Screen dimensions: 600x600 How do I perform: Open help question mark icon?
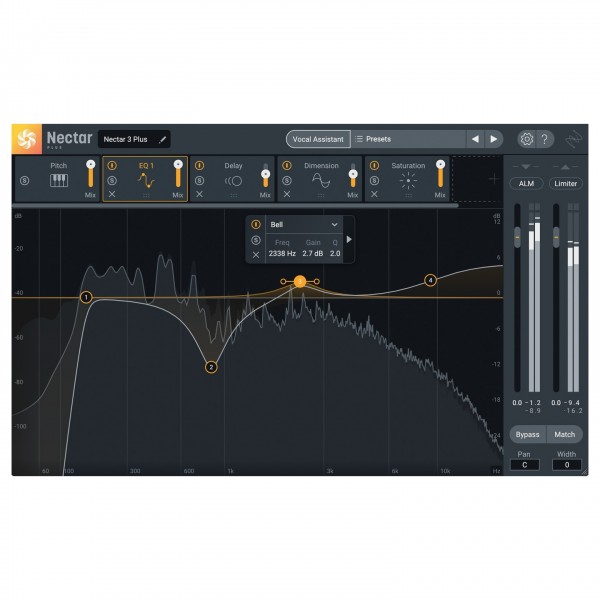pyautogui.click(x=545, y=139)
